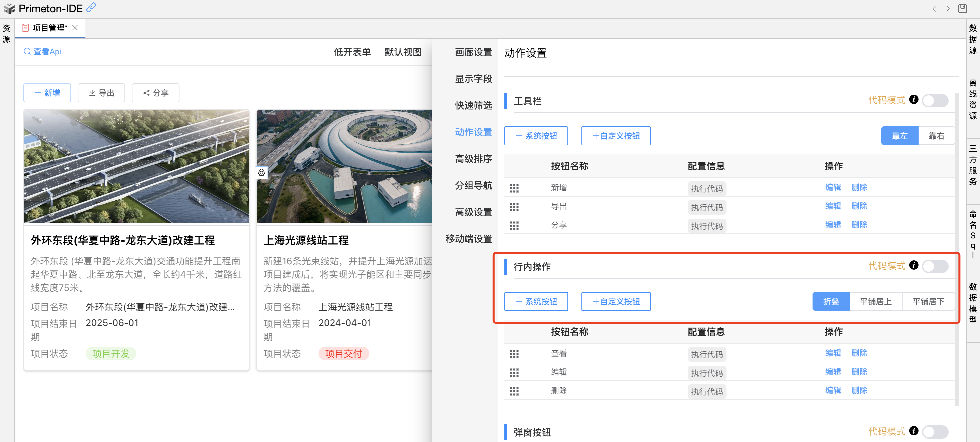Click drag handle icon for 查看 row
980x442 pixels.
point(514,354)
